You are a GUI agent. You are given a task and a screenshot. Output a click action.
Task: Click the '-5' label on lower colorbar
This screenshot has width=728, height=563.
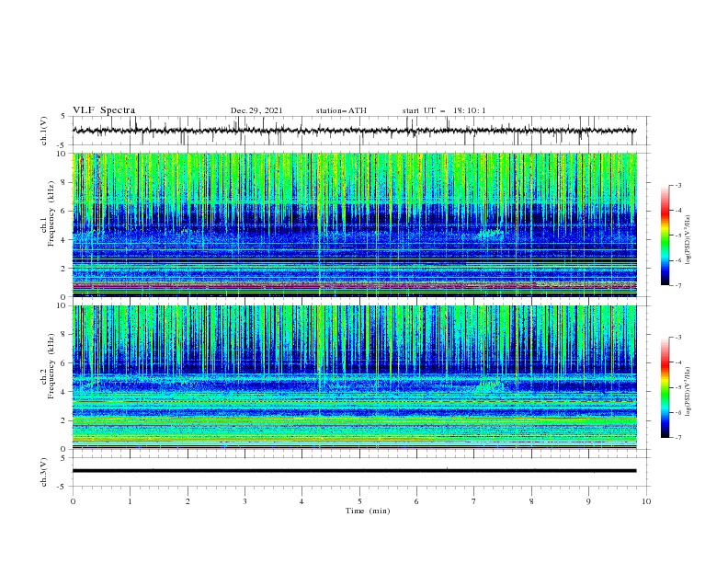677,387
